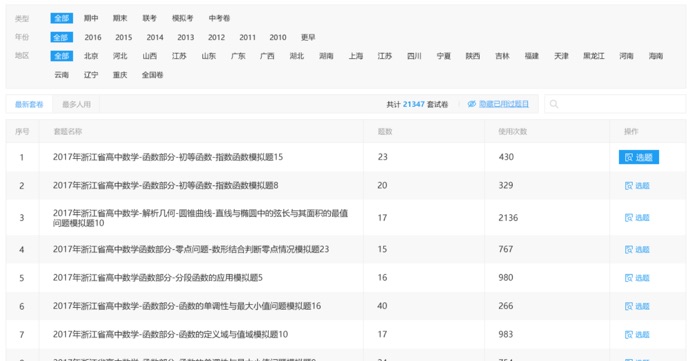Filter region by 重庆
The width and height of the screenshot is (692, 361).
pos(120,75)
